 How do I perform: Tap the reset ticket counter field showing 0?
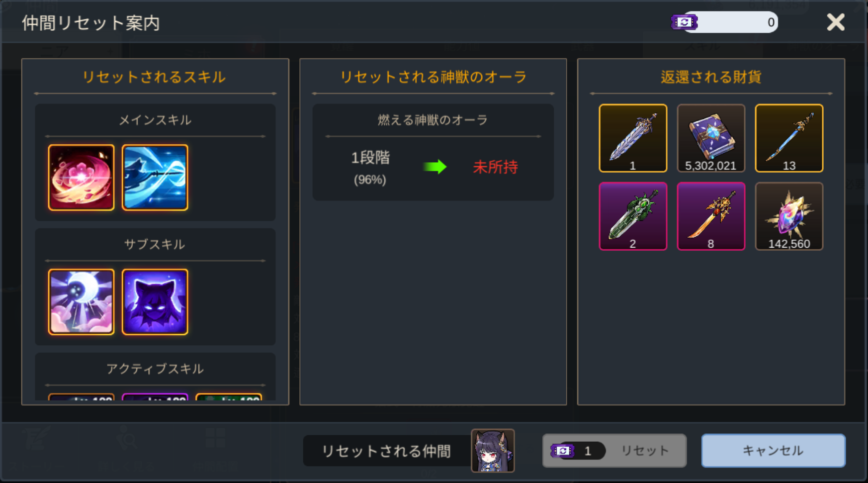click(x=730, y=22)
